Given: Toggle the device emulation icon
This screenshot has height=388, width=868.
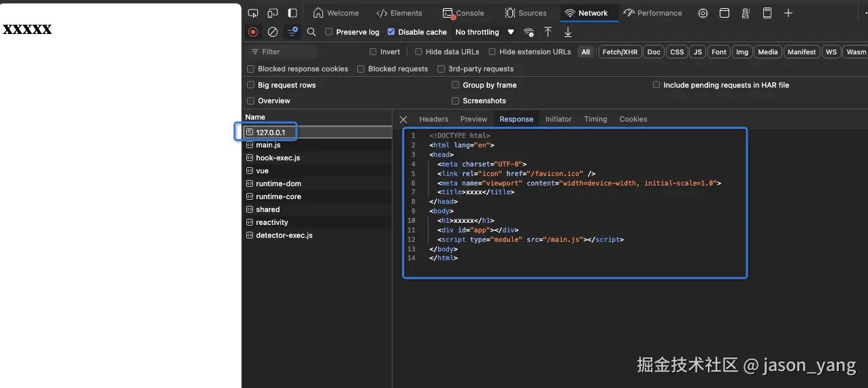Looking at the screenshot, I should tap(273, 13).
